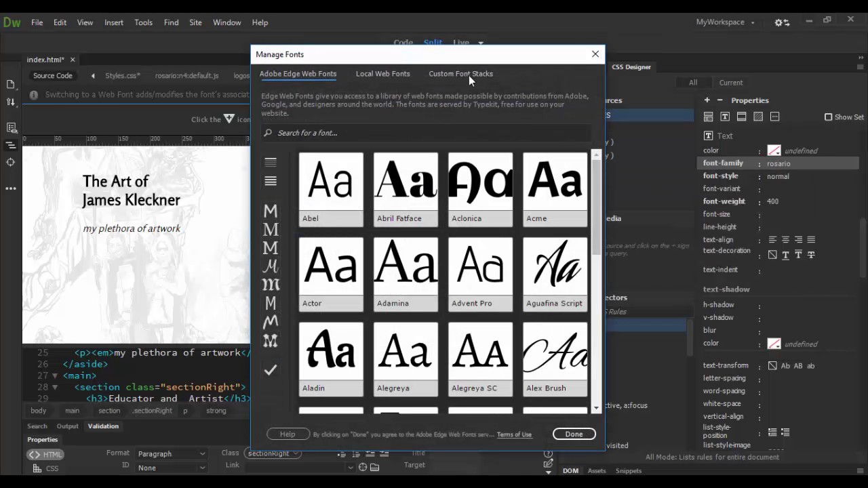This screenshot has width=868, height=488.
Task: Set text-decoration to none
Action: pos(772,255)
